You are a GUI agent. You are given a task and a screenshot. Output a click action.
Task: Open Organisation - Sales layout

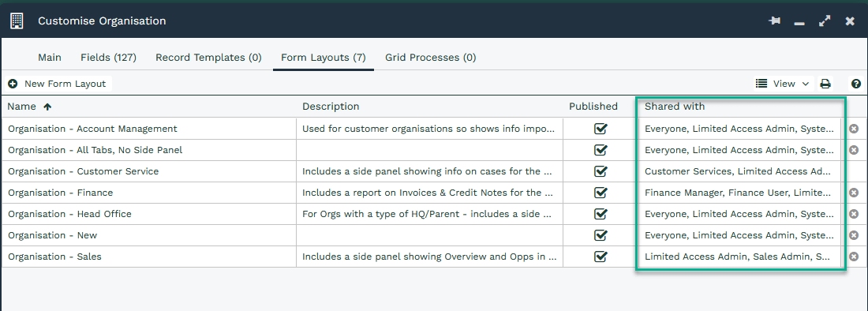click(54, 257)
